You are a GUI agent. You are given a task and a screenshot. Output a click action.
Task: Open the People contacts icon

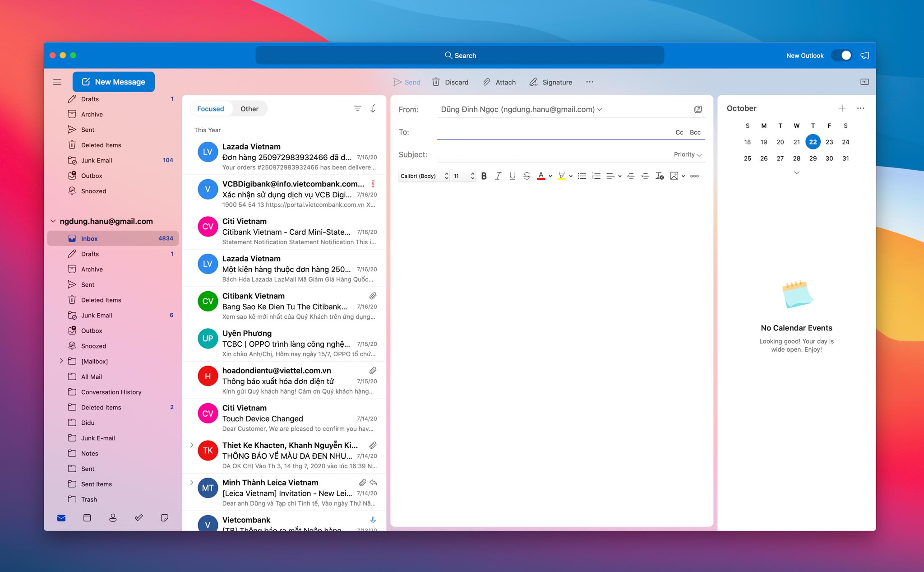[x=113, y=518]
